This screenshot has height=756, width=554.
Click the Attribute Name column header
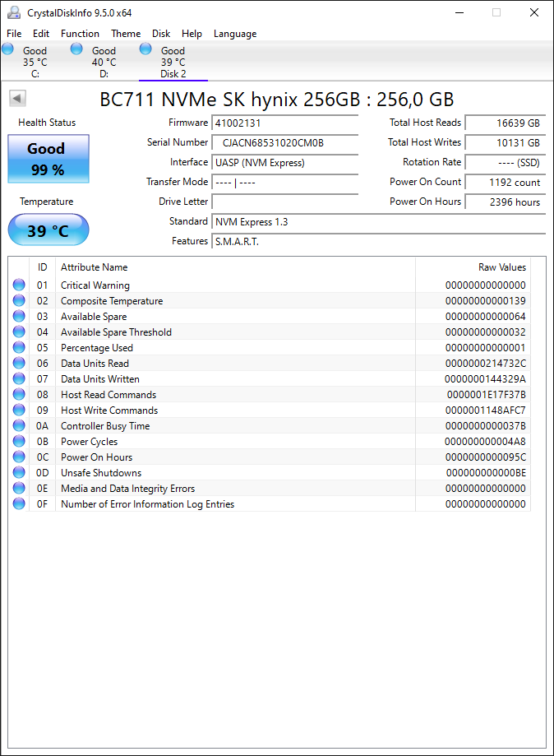click(x=94, y=267)
